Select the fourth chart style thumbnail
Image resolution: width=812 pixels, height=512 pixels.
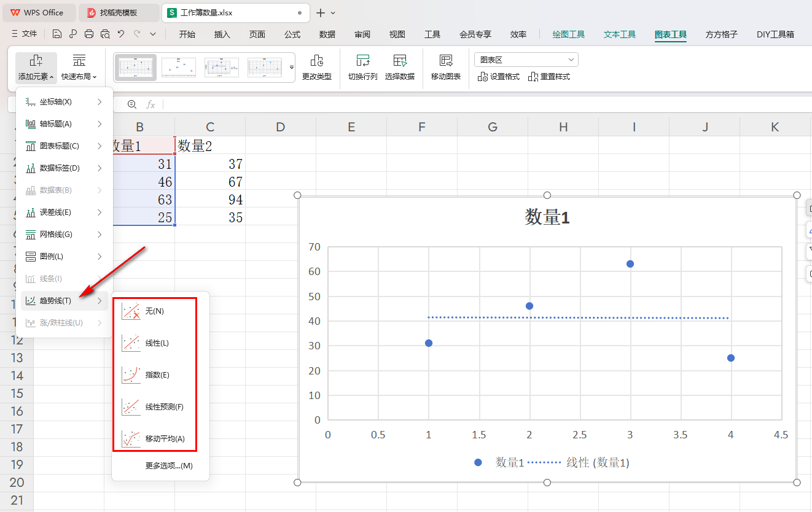[265, 68]
